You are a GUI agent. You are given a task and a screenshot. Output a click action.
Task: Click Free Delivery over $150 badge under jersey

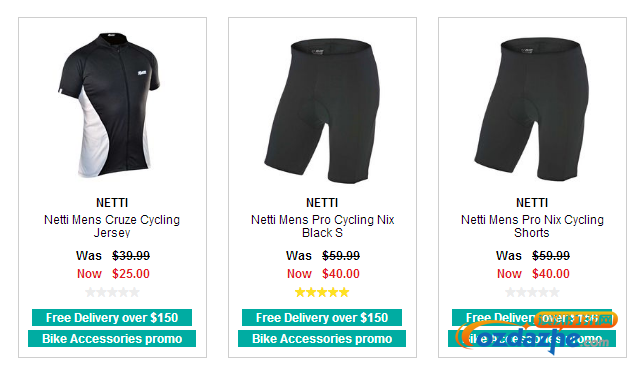coord(112,318)
